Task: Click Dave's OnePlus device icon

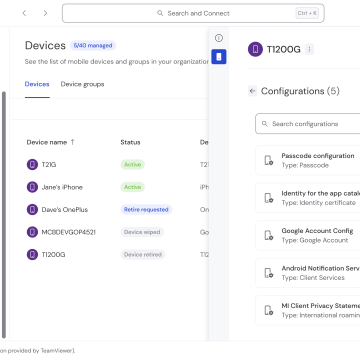Action: tap(32, 210)
